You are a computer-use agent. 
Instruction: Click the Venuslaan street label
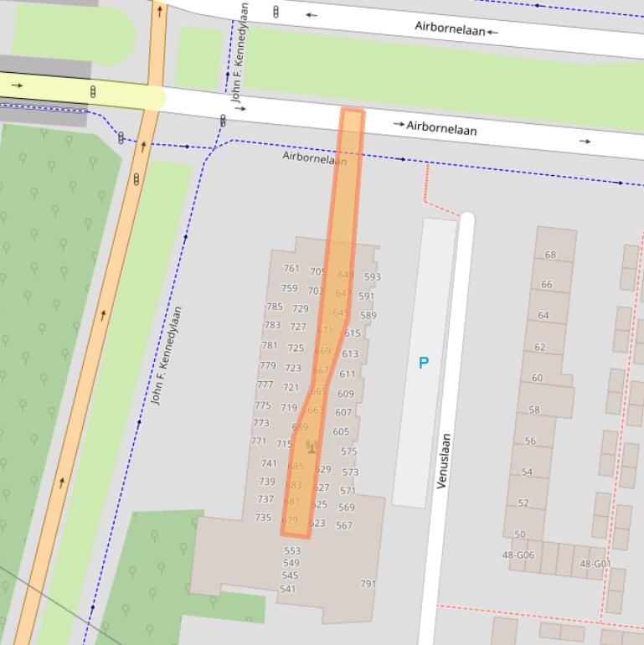pyautogui.click(x=445, y=460)
